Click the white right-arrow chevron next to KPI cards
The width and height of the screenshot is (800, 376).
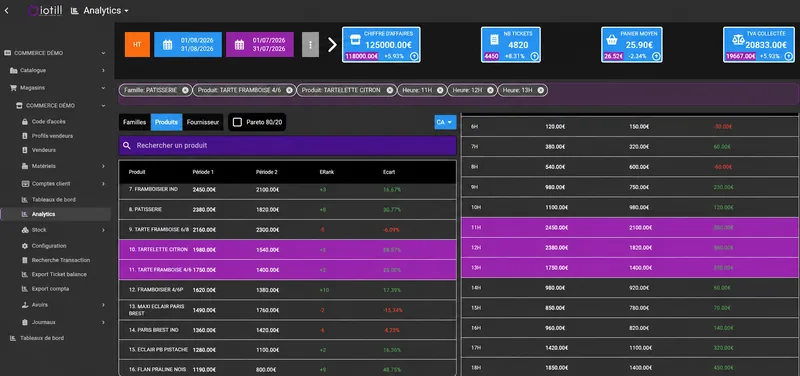coord(332,45)
